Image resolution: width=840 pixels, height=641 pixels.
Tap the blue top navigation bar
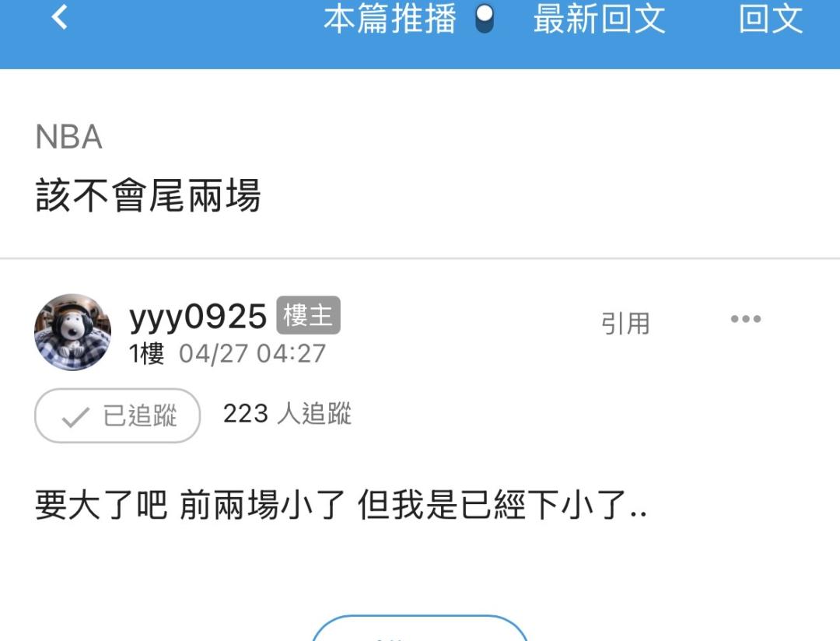(420, 34)
